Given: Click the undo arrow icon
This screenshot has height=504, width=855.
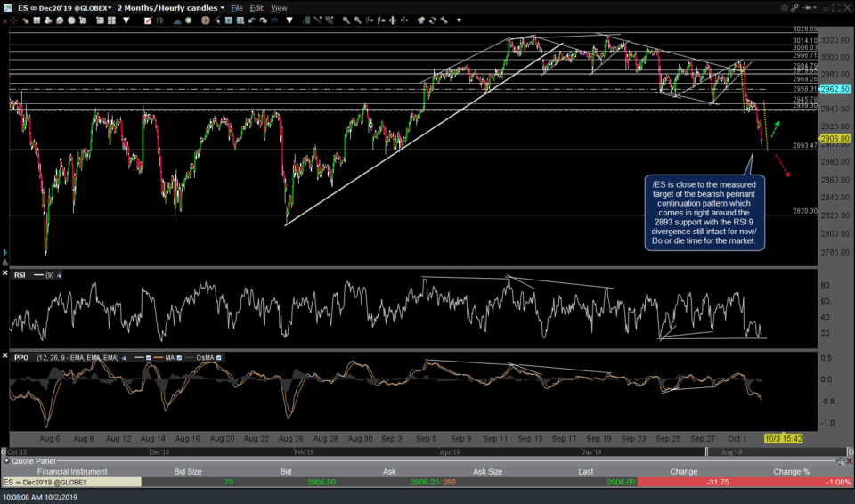Looking at the screenshot, I should pyautogui.click(x=252, y=20).
